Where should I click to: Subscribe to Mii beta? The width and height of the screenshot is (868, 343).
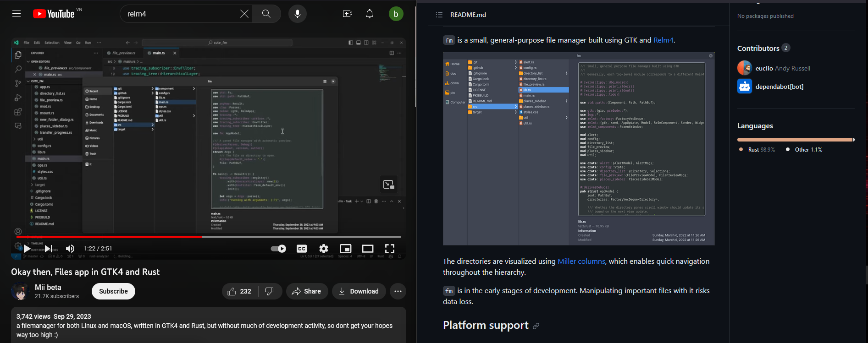(x=113, y=291)
